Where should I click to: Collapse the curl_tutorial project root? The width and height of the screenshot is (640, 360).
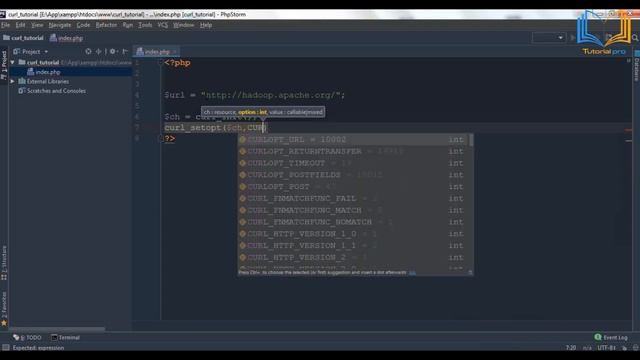pos(13,62)
